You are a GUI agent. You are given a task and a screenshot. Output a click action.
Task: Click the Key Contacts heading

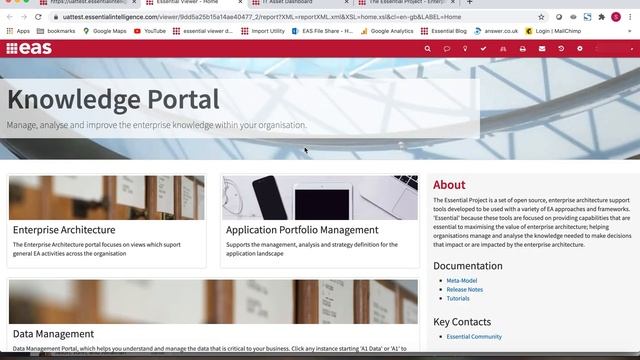point(462,322)
